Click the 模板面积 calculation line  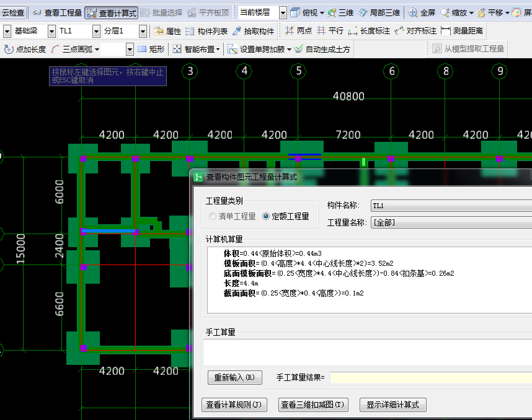pos(308,263)
